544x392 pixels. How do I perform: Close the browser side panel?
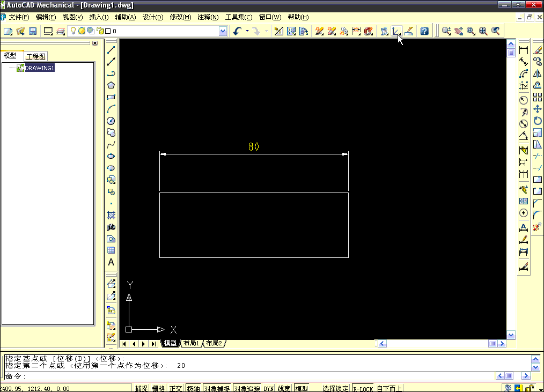pos(95,43)
